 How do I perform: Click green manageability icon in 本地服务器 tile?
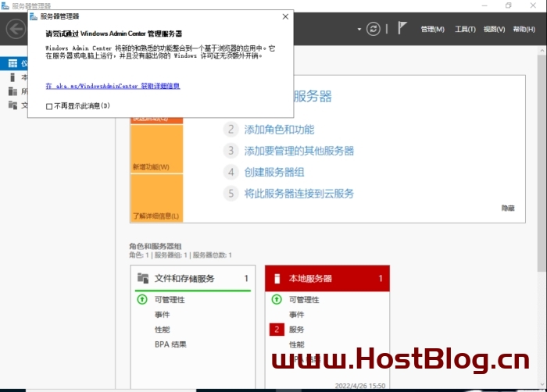tap(277, 299)
